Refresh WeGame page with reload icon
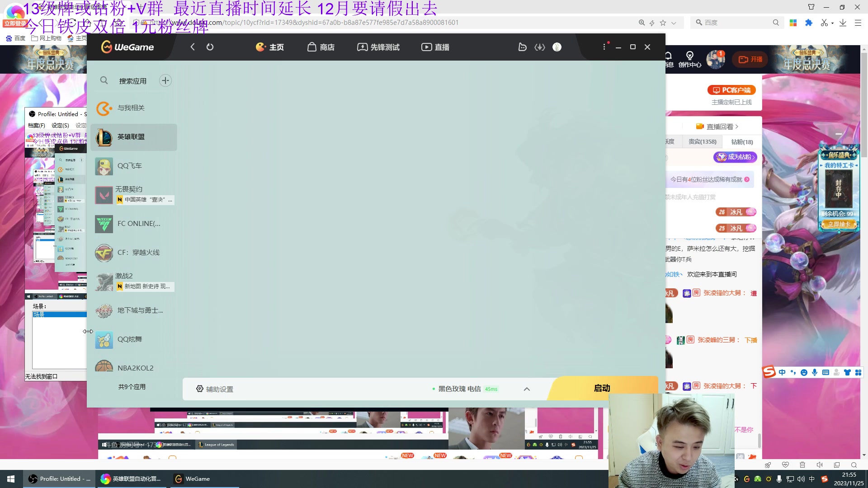The image size is (868, 488). 210,47
